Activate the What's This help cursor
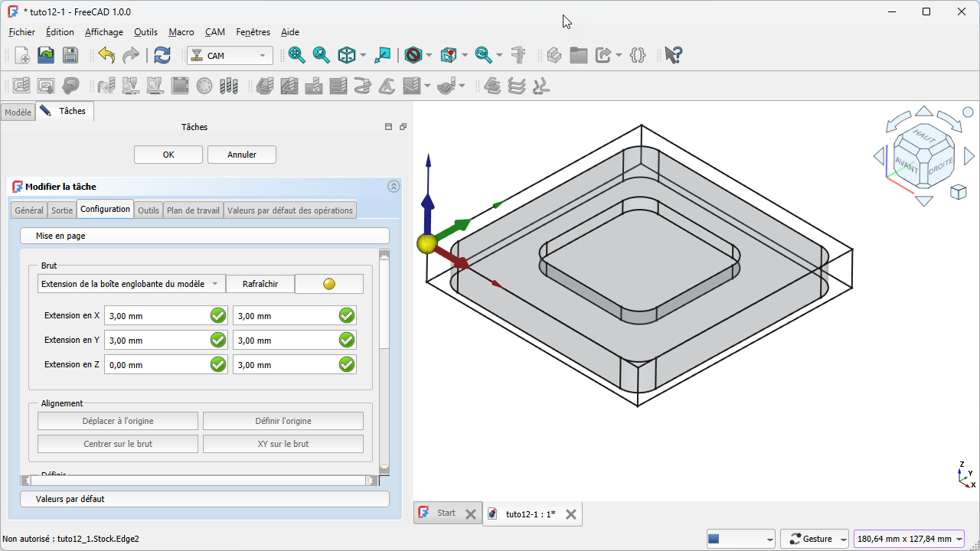The width and height of the screenshot is (980, 551). coord(673,55)
